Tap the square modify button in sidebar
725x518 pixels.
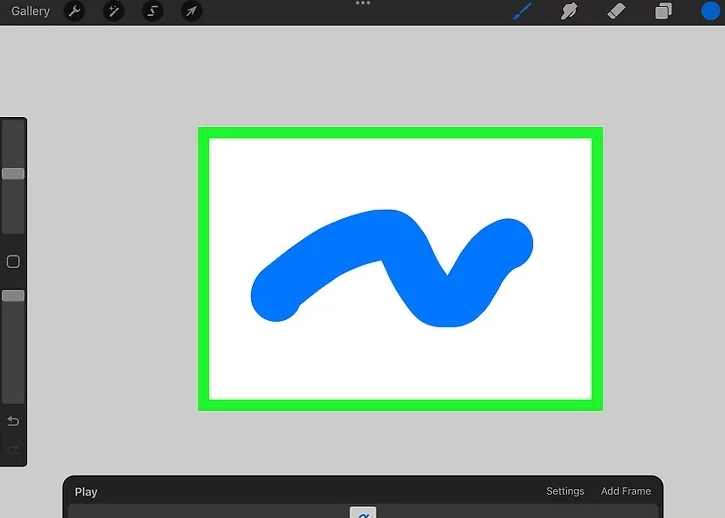tap(13, 262)
